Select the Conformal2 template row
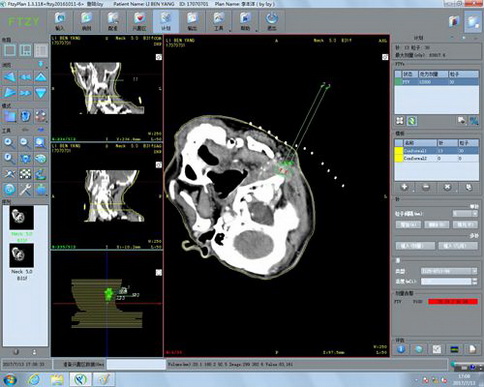Viewport: 484px width, 387px height. 437,158
